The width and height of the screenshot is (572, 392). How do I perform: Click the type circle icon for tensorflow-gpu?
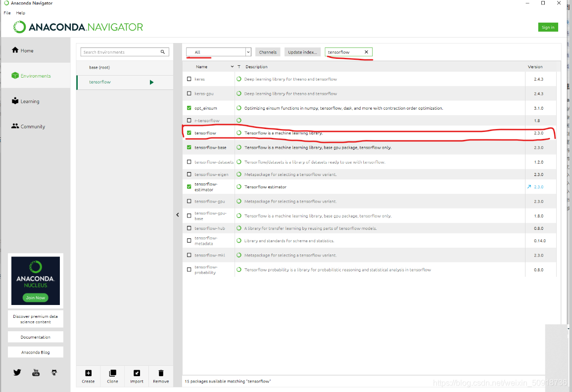point(239,201)
